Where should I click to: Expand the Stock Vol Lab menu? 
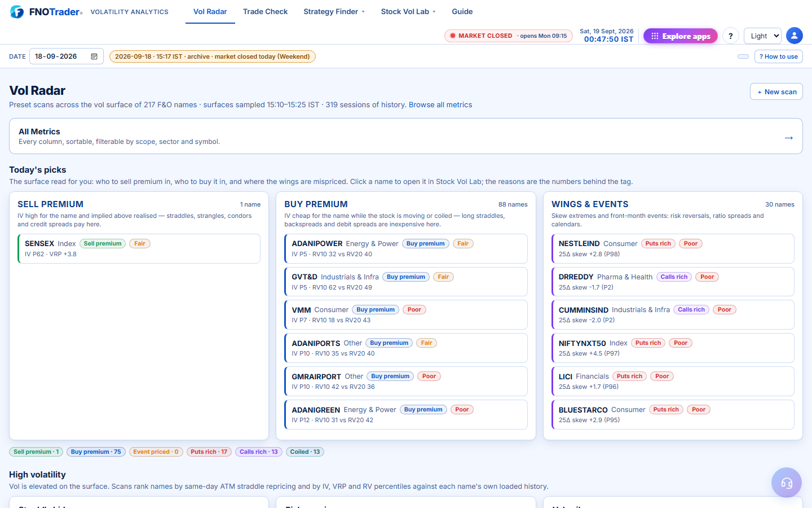[408, 11]
